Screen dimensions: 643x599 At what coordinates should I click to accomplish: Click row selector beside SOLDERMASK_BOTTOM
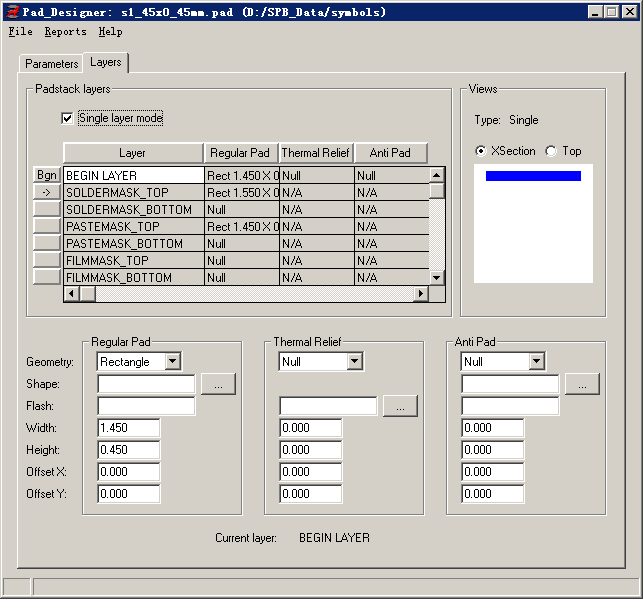pyautogui.click(x=47, y=209)
